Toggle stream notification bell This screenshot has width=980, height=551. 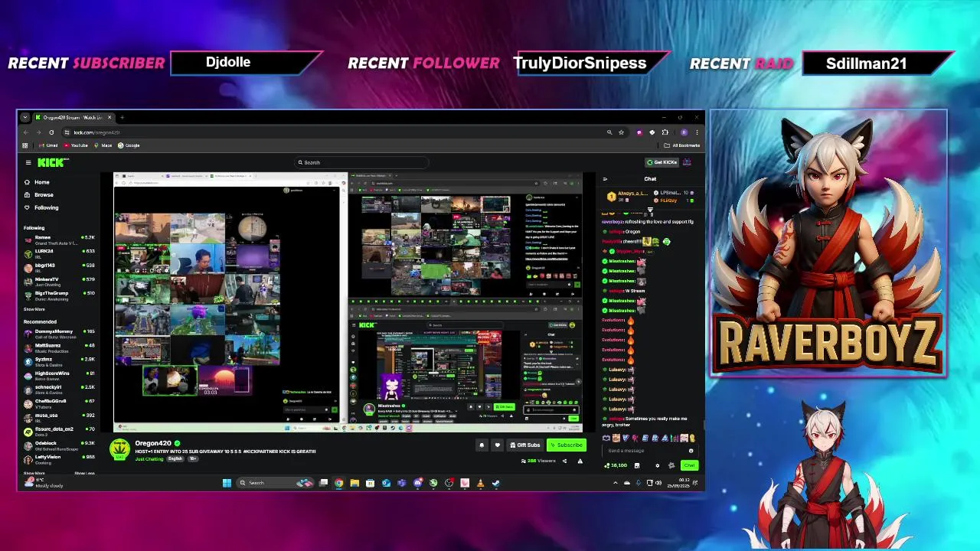click(482, 445)
